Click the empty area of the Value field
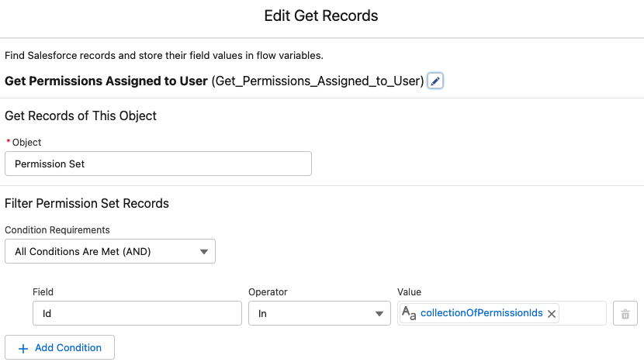The height and width of the screenshot is (362, 644). click(x=583, y=313)
